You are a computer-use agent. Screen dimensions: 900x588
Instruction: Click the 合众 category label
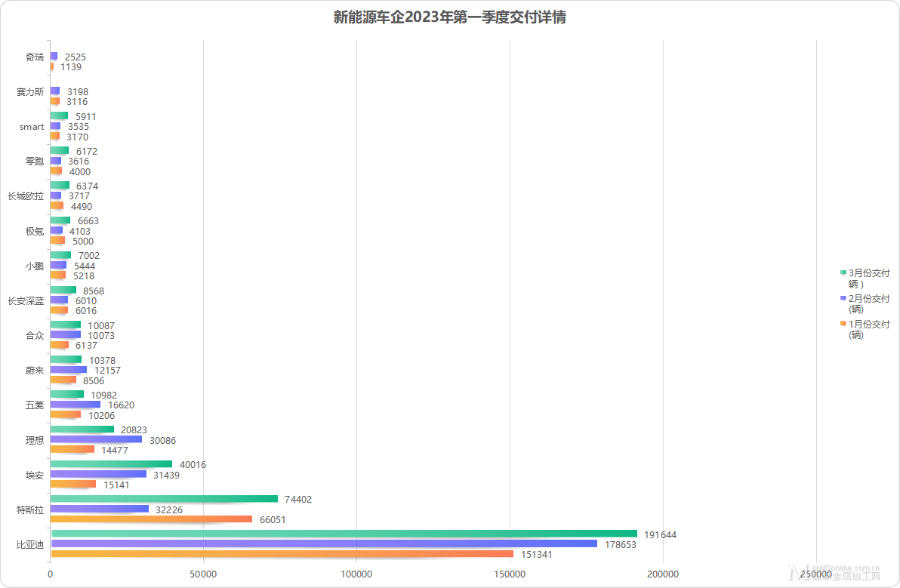35,335
